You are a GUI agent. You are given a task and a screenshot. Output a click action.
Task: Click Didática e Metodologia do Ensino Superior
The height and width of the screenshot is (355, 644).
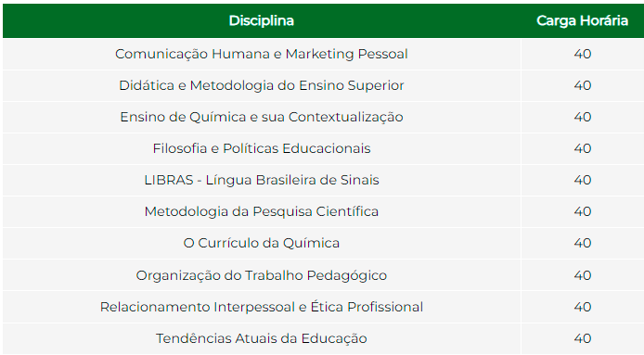click(261, 85)
